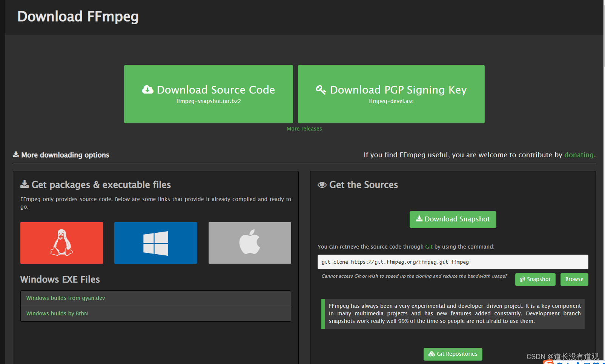
Task: Choose the Apple logo tile
Action: pos(250,243)
